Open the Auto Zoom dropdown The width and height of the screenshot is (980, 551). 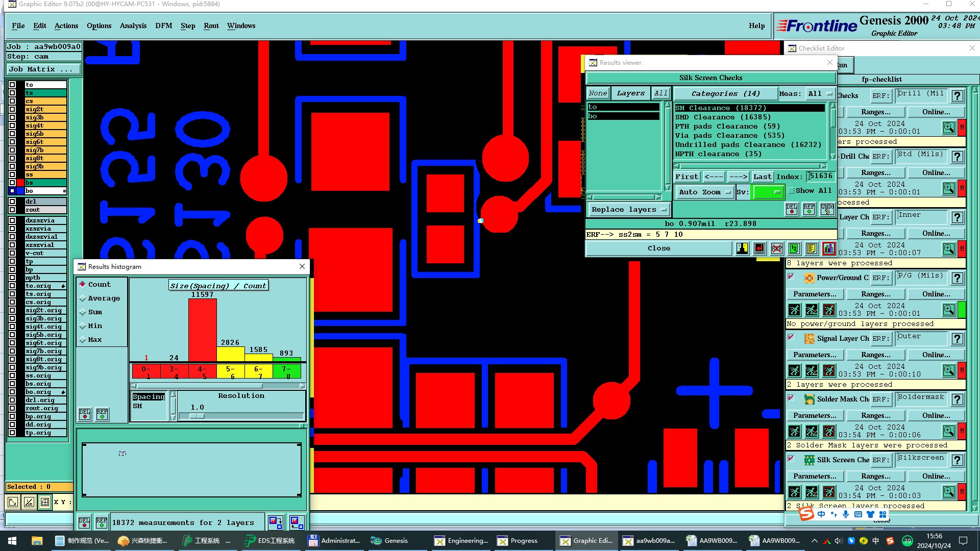pos(704,192)
